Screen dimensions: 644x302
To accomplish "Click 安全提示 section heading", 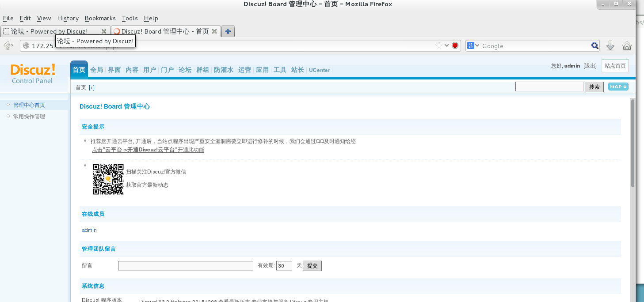I will tap(93, 127).
